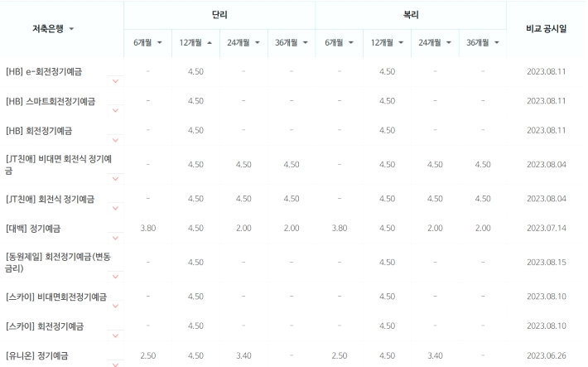Expand details for [HB] 회전정기예금 row
Image resolution: width=588 pixels, height=367 pixels.
pos(115,140)
